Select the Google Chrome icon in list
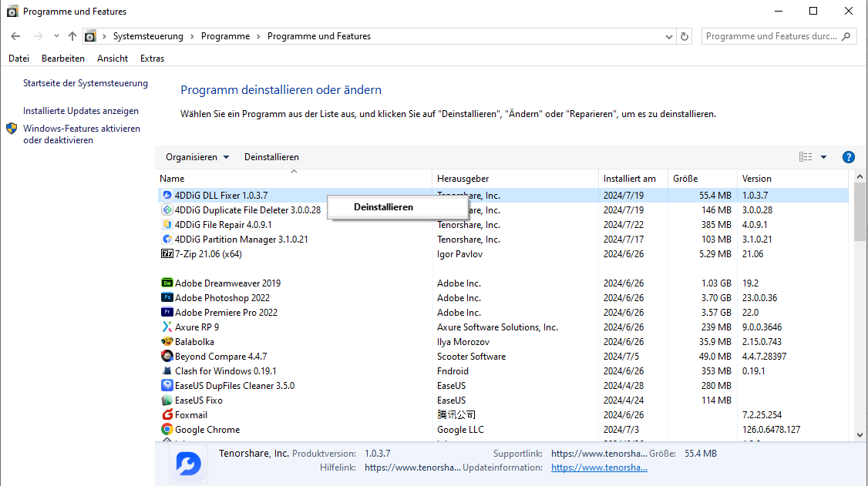The height and width of the screenshot is (486, 868). pos(167,430)
